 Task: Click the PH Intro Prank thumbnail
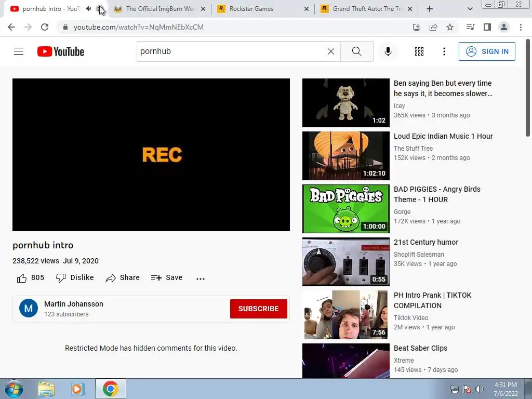point(345,314)
